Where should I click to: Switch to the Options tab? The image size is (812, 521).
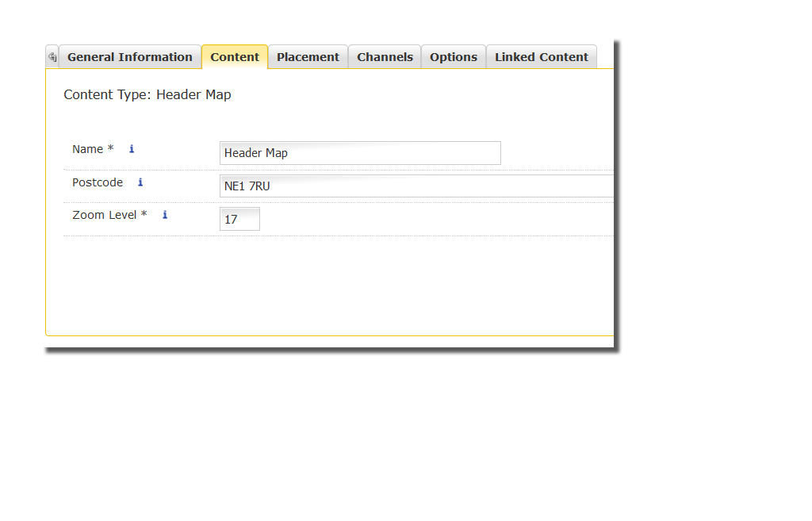453,57
